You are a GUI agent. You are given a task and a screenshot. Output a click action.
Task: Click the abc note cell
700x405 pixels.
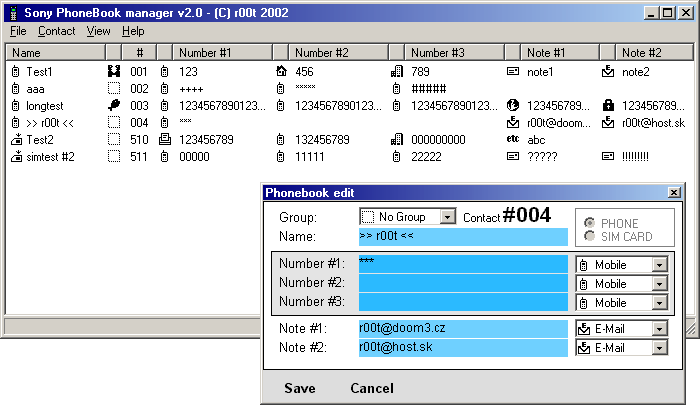pos(536,140)
